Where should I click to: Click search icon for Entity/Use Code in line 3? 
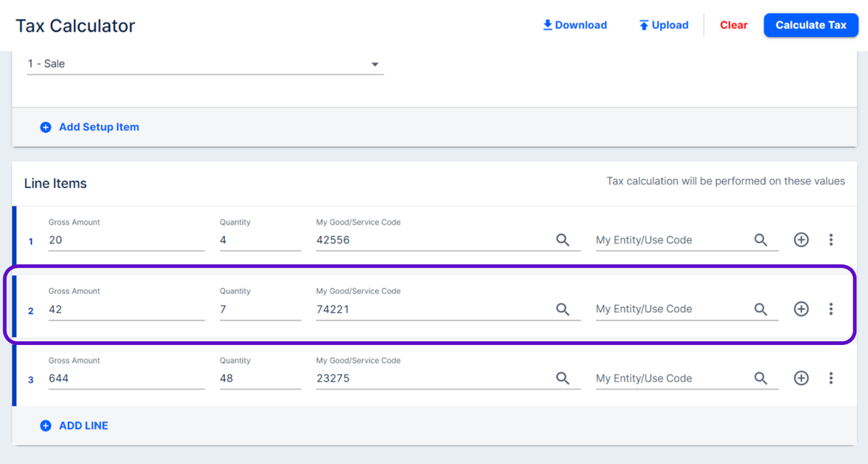761,378
